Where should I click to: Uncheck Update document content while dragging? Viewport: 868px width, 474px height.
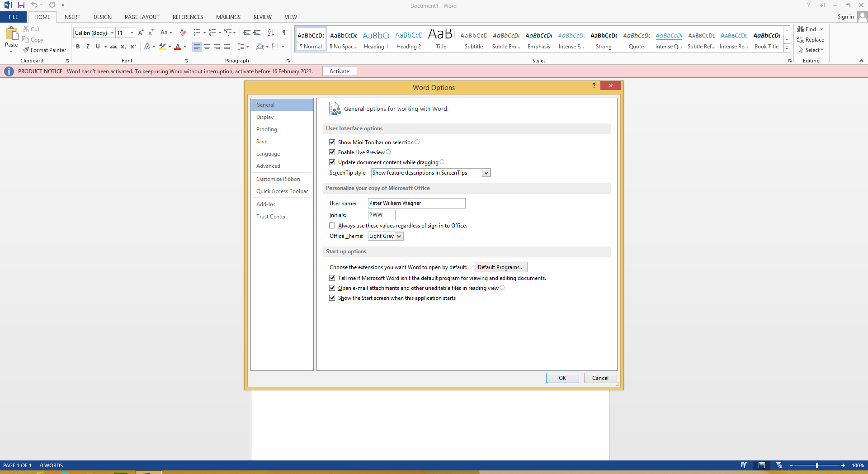332,162
